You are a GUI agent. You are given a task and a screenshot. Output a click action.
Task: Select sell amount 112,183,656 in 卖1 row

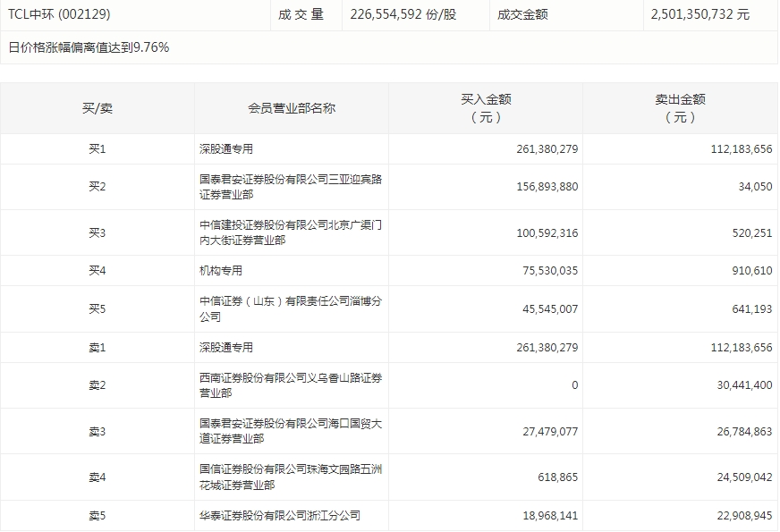742,347
